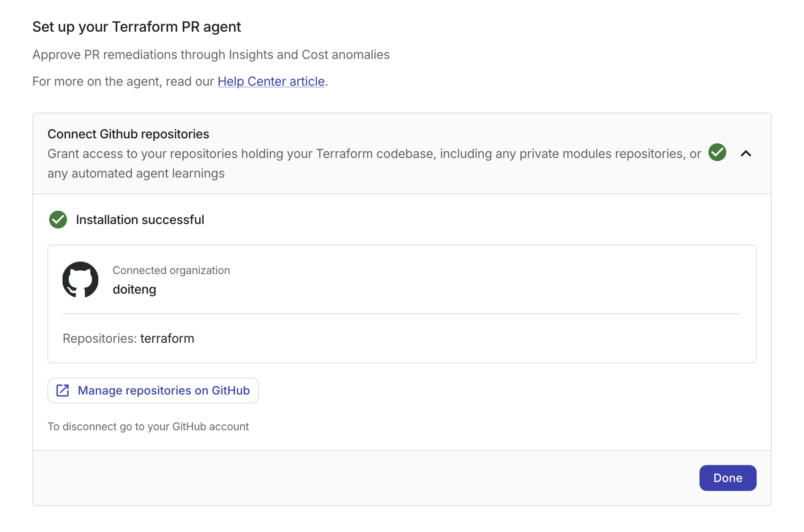Open the Help Center article link
804x532 pixels.
[x=271, y=81]
